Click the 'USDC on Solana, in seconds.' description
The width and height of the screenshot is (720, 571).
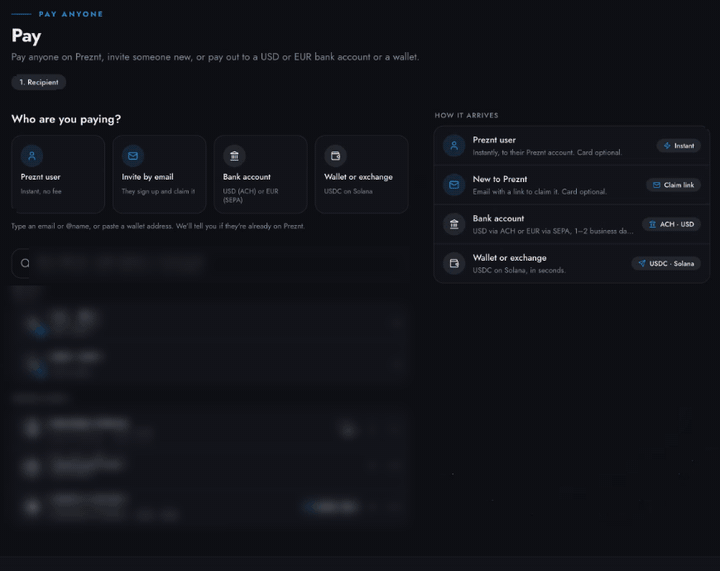pyautogui.click(x=519, y=270)
